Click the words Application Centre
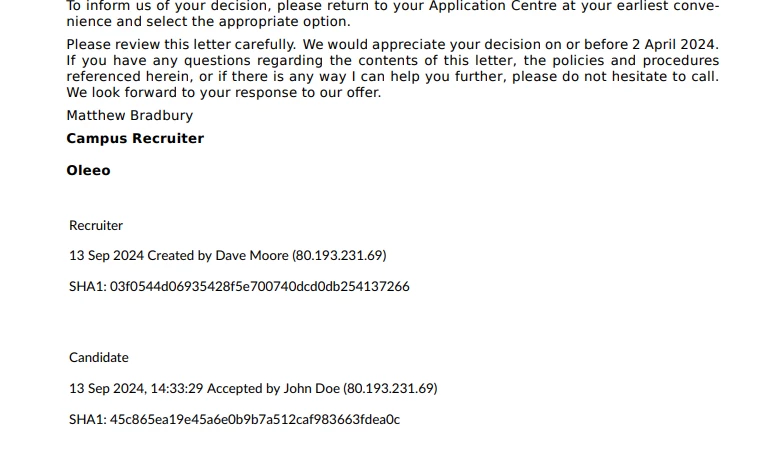The width and height of the screenshot is (764, 473). pos(493,6)
